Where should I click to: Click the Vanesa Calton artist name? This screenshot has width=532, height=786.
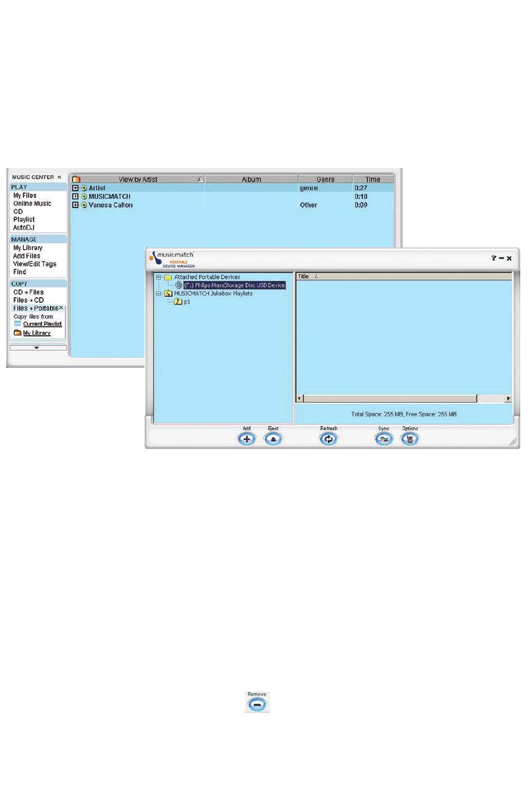[x=110, y=205]
